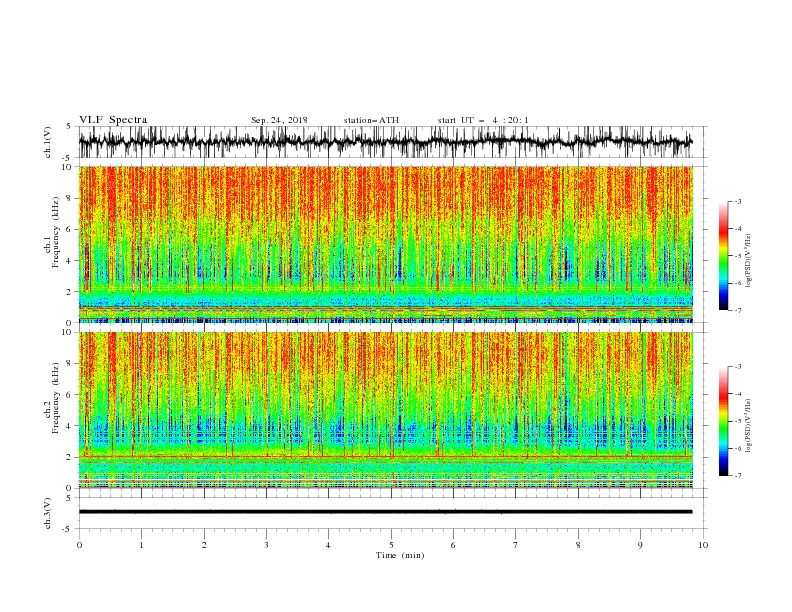The height and width of the screenshot is (612, 792).
Task: Click the time axis tick label '0'
Action: pyautogui.click(x=79, y=545)
